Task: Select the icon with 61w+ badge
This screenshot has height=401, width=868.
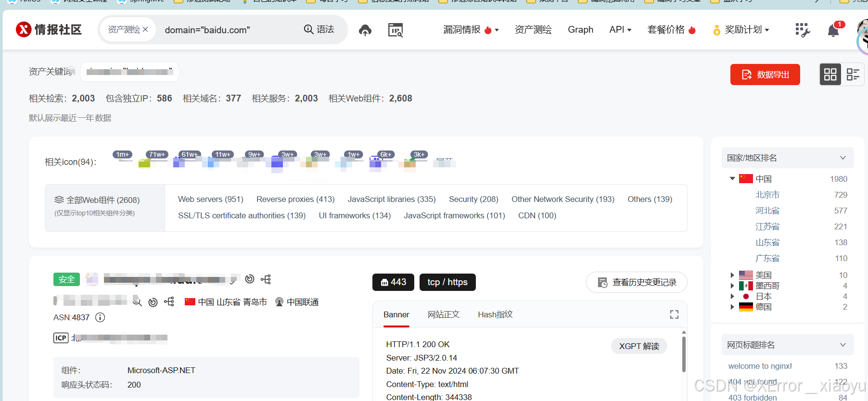Action: tap(186, 160)
